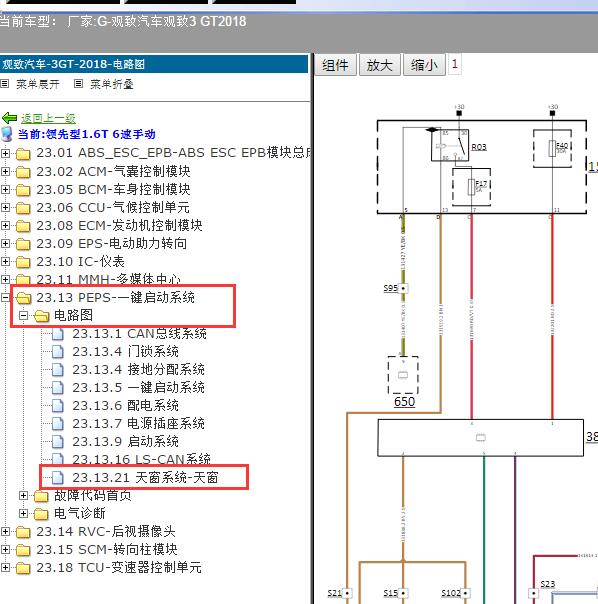Viewport: 598px width, 604px height.
Task: Open 23.13.4 接地分配系统 document
Action: [x=139, y=370]
